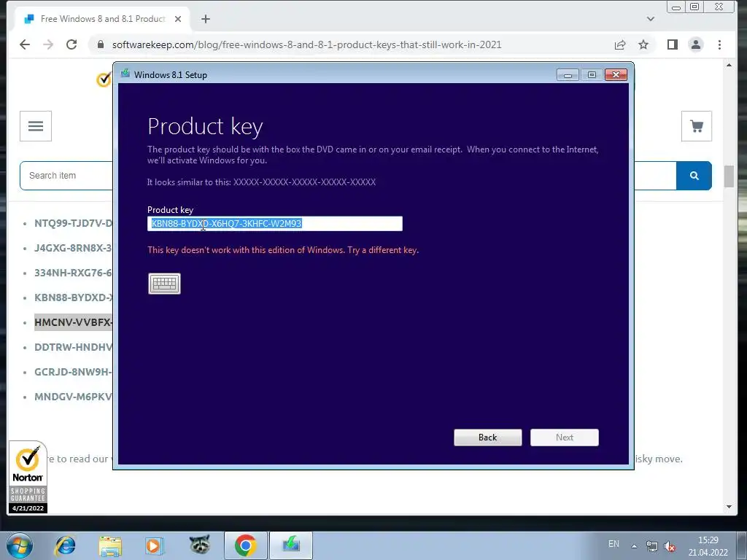Click the Search item field on webpage
The height and width of the screenshot is (560, 747).
(66, 176)
